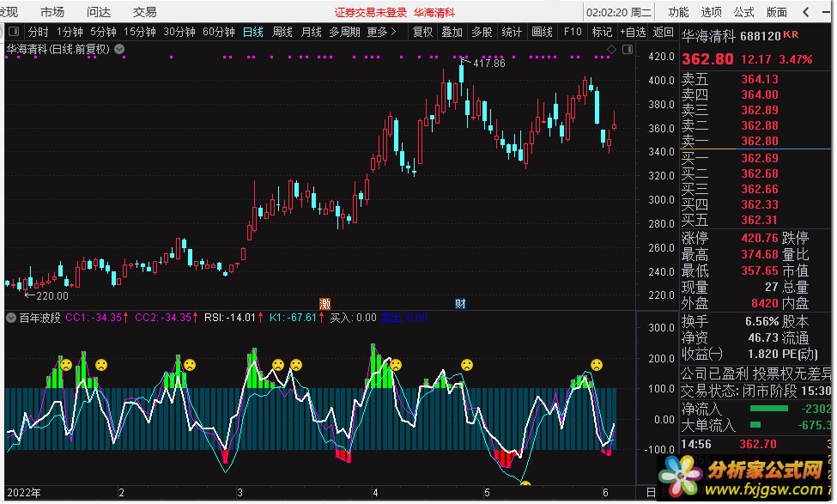This screenshot has width=837, height=504.
Task: Click stock code 688120
Action: tap(761, 36)
